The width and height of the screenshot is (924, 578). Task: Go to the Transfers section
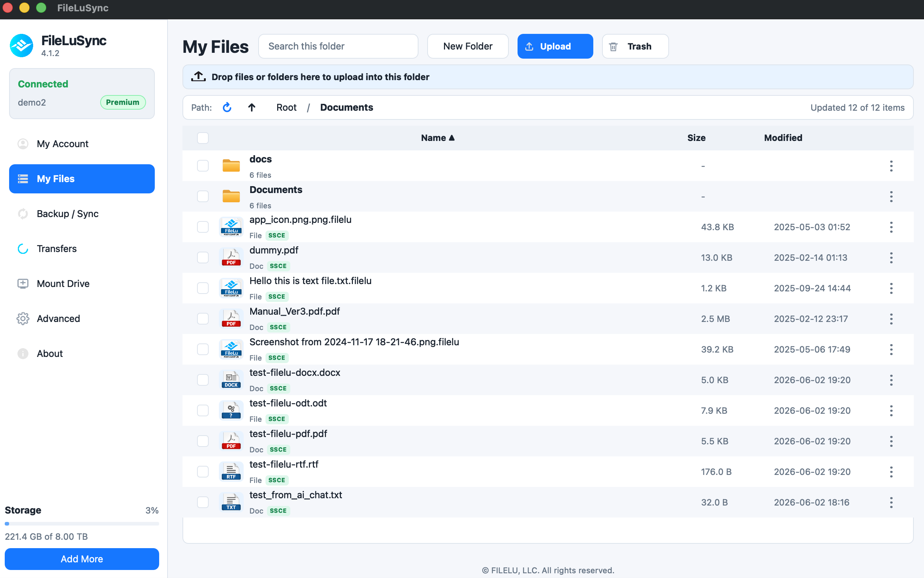point(82,249)
